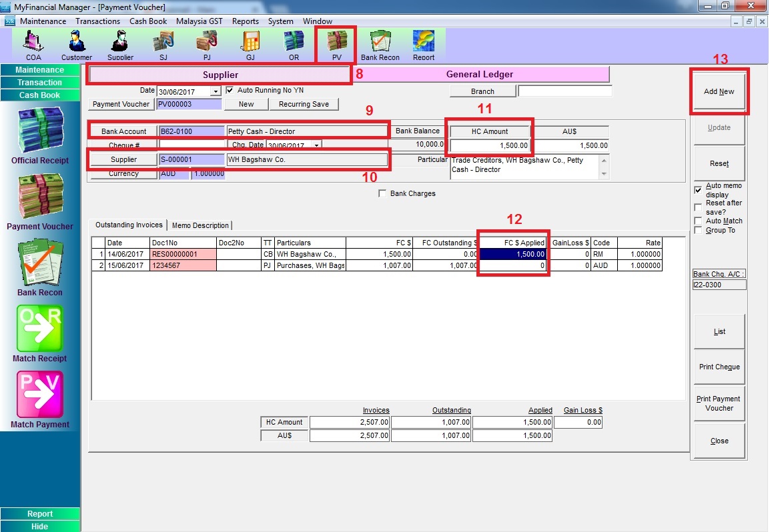Expand the voucher Date dropdown

pos(215,91)
